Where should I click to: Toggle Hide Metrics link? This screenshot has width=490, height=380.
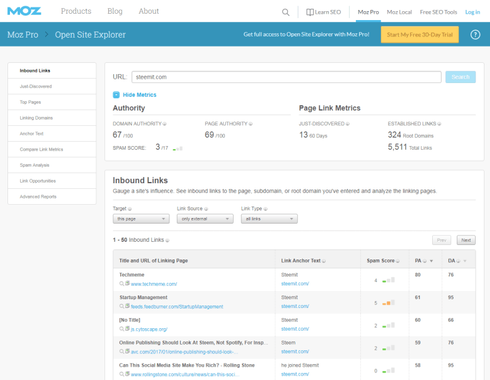point(139,95)
